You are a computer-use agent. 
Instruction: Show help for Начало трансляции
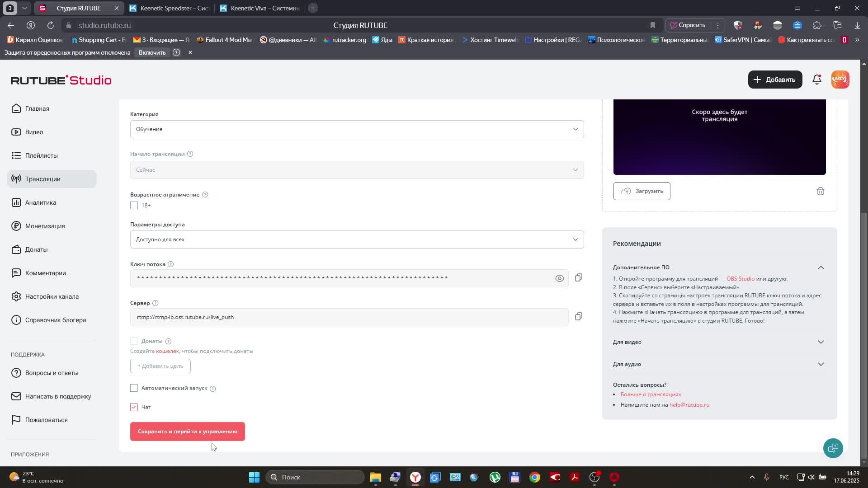[190, 154]
